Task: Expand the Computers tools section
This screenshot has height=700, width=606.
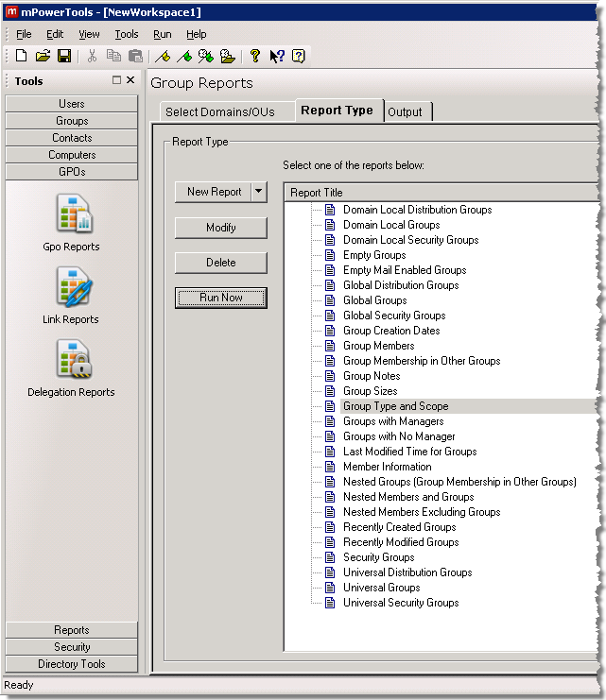Action: coord(72,155)
